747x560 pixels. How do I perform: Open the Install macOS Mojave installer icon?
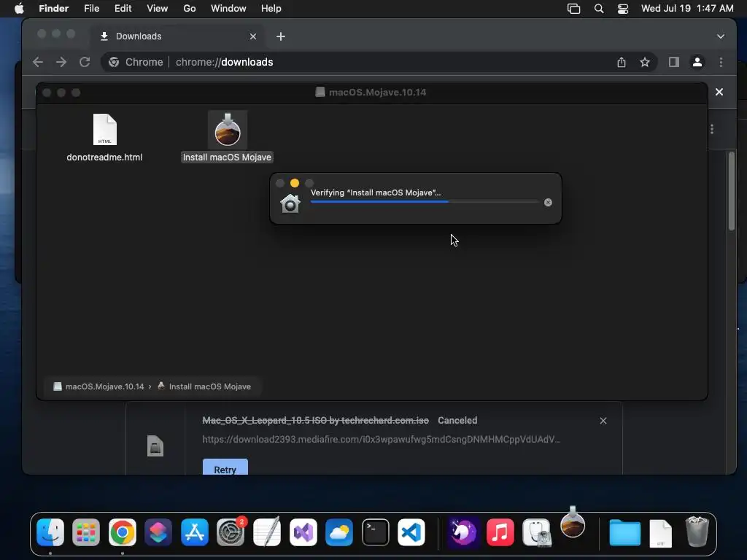point(228,130)
